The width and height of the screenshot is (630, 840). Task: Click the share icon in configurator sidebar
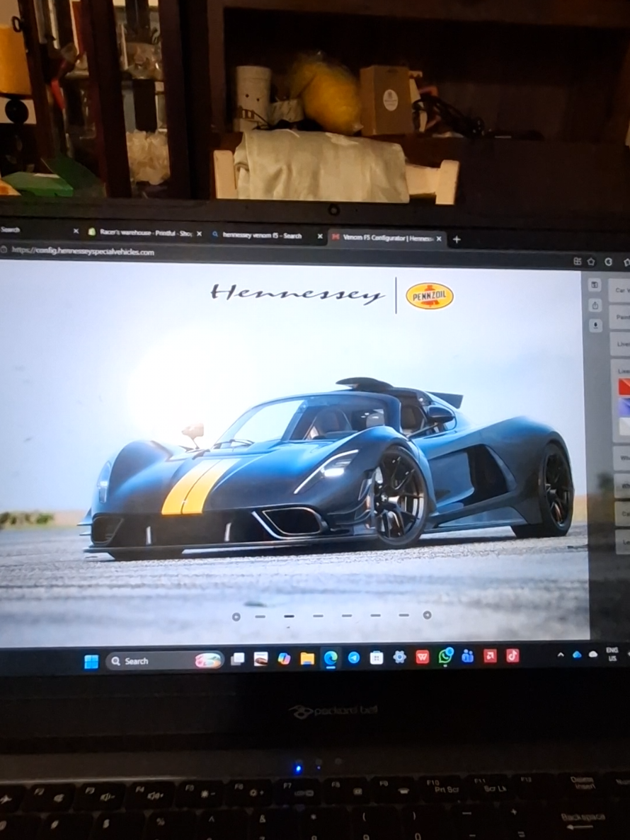tap(595, 305)
